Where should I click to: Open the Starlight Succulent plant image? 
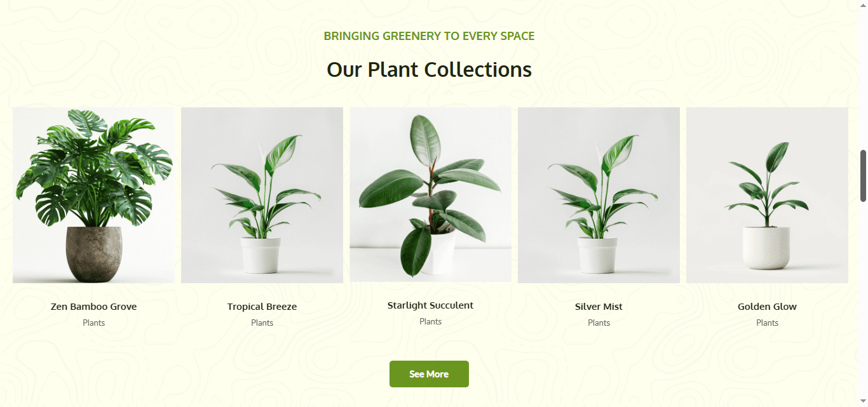pyautogui.click(x=430, y=194)
